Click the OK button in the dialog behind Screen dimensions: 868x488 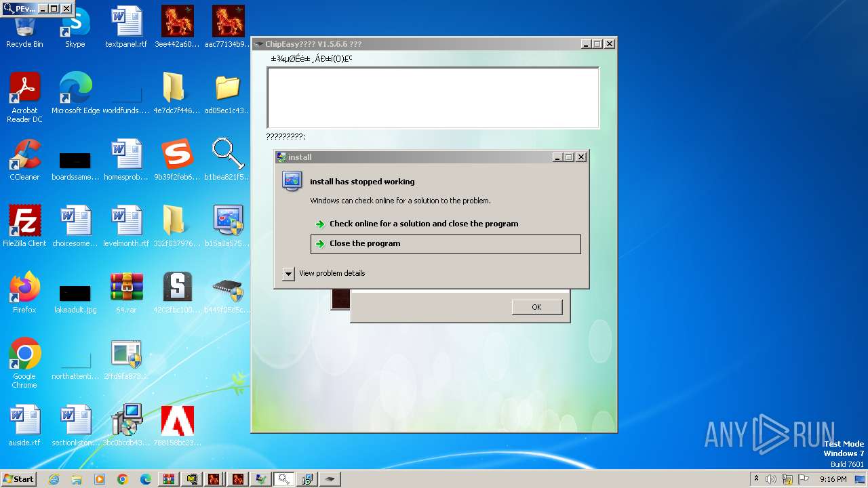coord(536,307)
